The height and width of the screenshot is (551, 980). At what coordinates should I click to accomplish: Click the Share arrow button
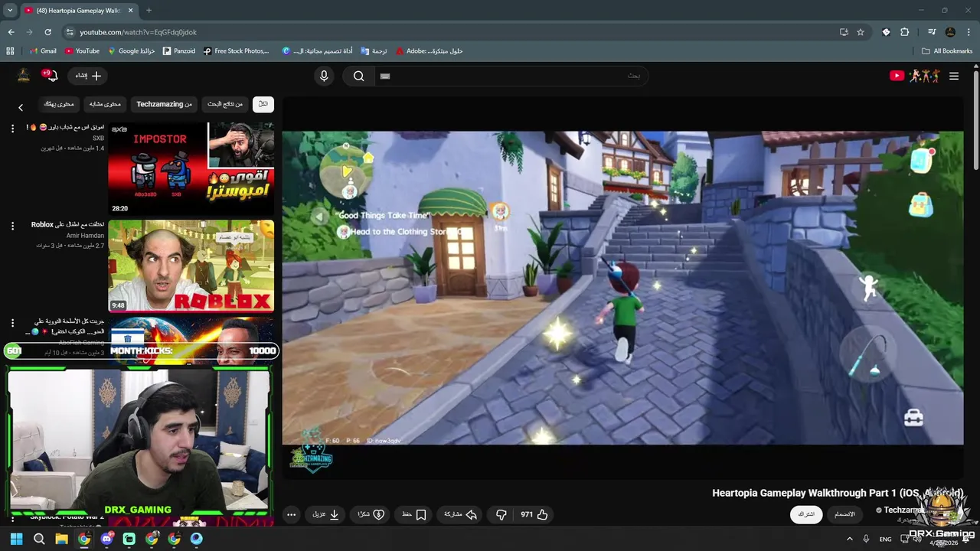461,514
